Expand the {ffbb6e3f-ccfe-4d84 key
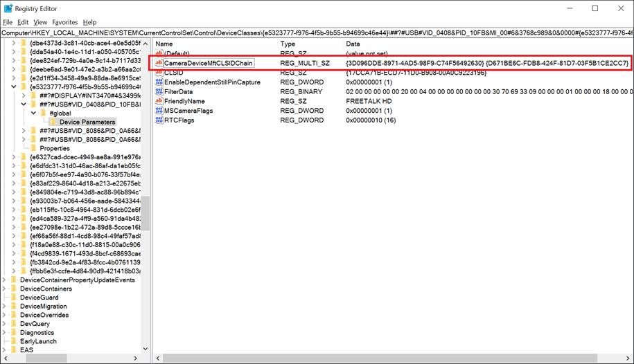Screen dimensions: 634x364 click(14, 271)
